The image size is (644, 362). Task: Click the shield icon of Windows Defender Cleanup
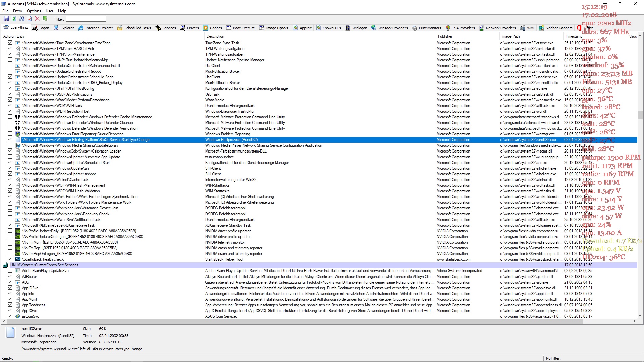tap(18, 123)
